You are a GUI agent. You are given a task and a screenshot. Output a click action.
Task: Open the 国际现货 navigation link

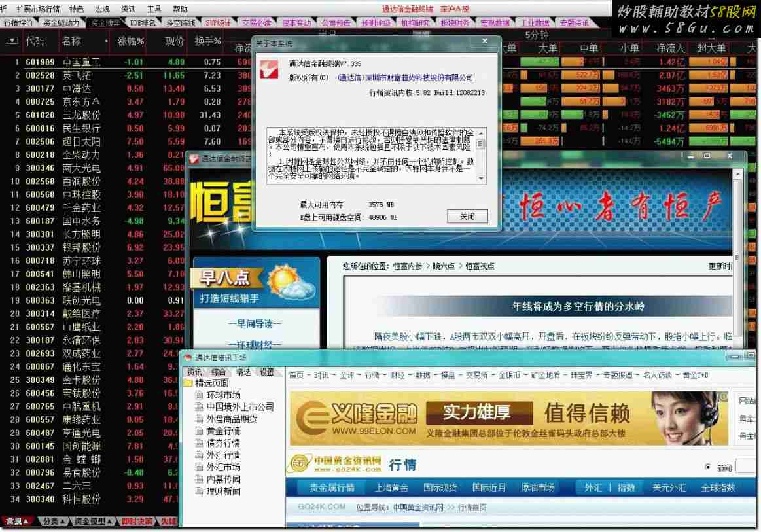tap(440, 488)
